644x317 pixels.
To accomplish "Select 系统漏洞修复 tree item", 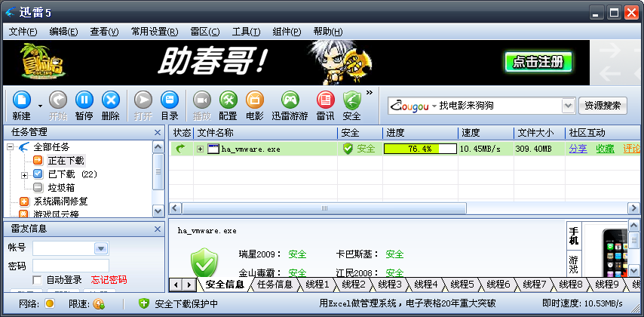I will (61, 202).
